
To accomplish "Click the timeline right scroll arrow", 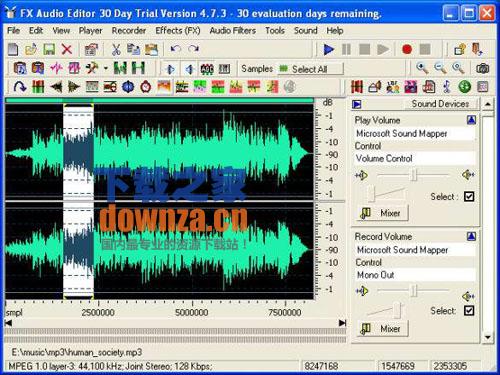I will coord(342,323).
